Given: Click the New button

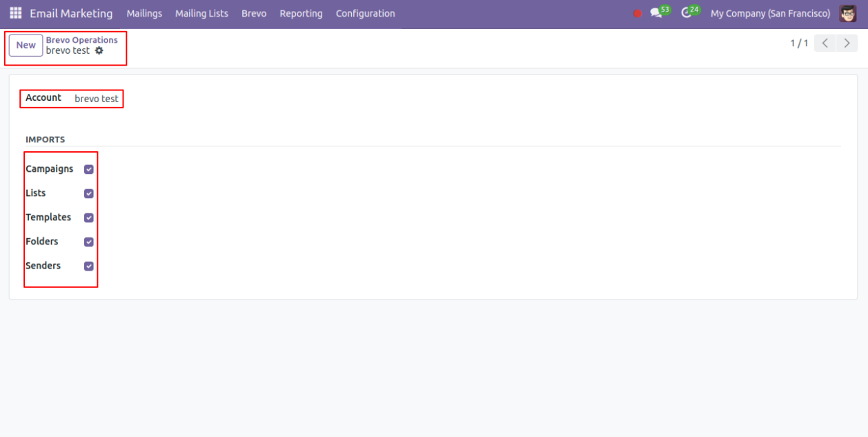Looking at the screenshot, I should [26, 45].
